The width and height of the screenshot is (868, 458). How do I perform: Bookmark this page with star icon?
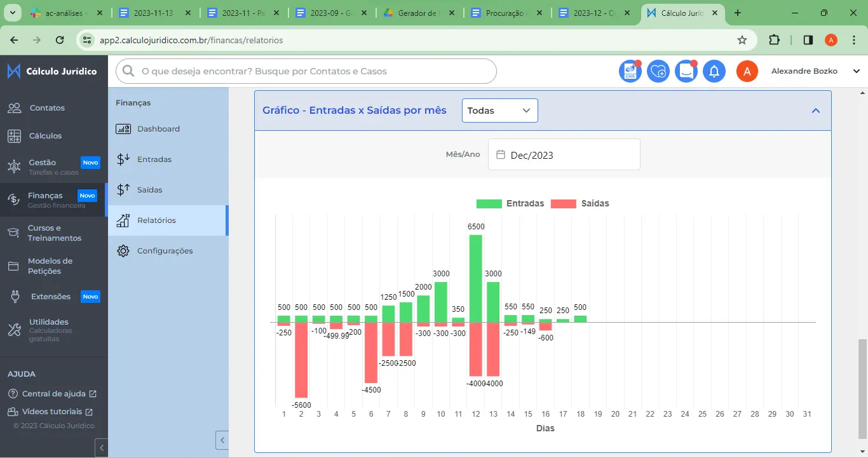click(742, 40)
